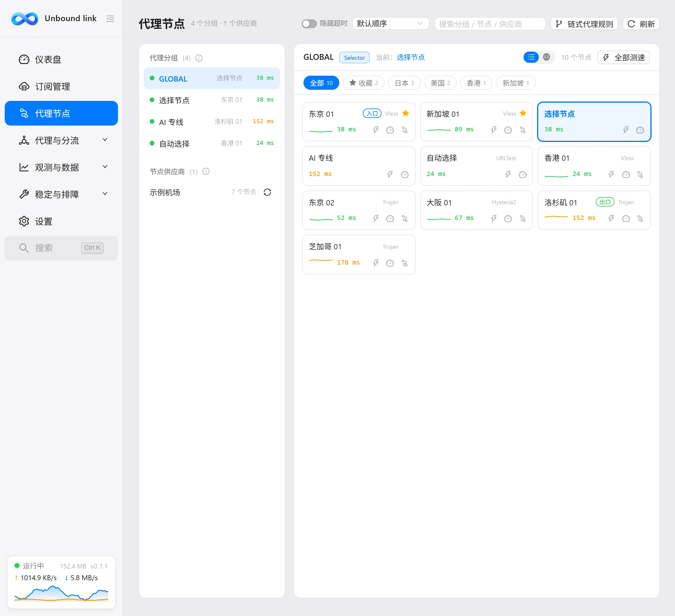Open 订阅管理 in the sidebar
Screen dimensions: 675x616
61,86
